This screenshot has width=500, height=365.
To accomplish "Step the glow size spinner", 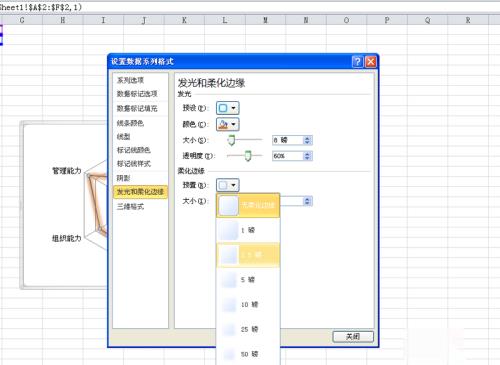I will (x=307, y=140).
